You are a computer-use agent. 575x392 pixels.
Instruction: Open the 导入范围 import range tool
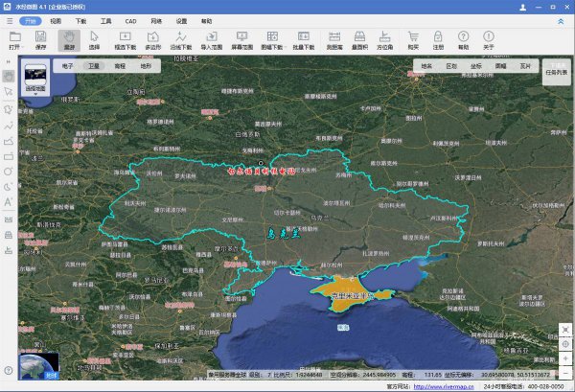[x=210, y=38]
